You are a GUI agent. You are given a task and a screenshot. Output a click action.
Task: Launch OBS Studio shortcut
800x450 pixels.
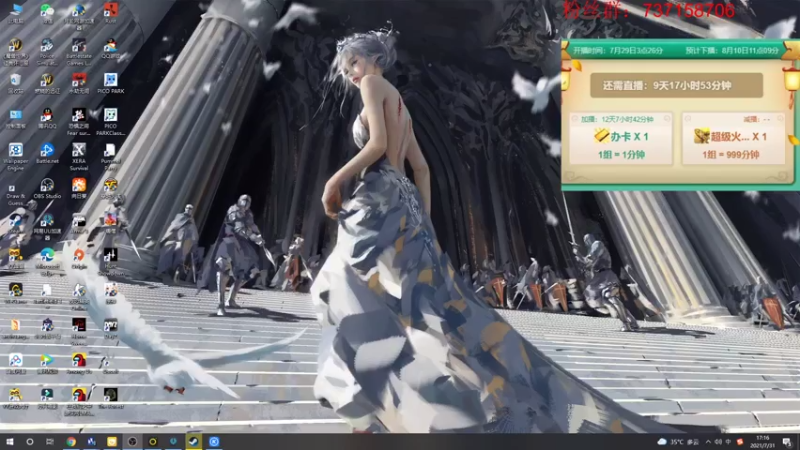[47, 188]
